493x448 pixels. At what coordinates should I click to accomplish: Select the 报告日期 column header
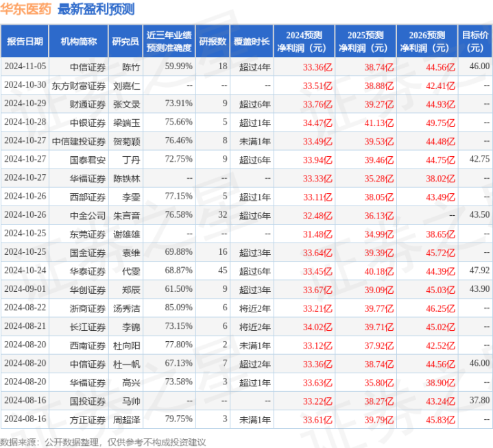pyautogui.click(x=25, y=41)
